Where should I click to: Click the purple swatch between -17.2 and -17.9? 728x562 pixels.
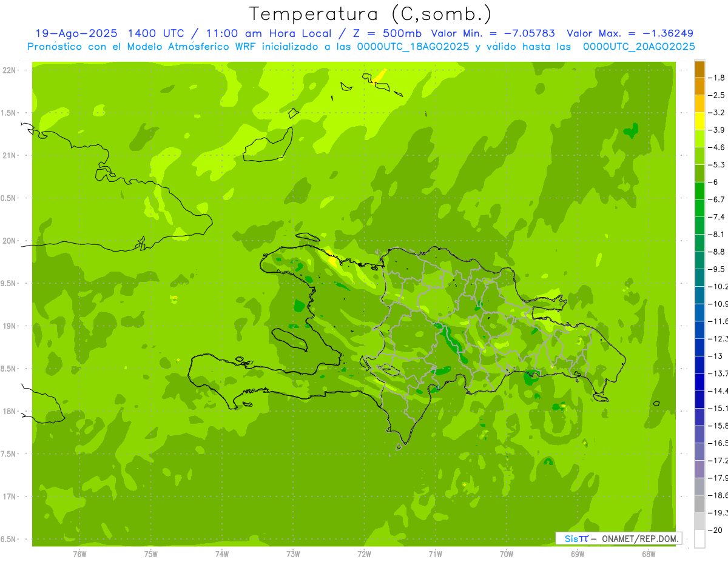[699, 469]
